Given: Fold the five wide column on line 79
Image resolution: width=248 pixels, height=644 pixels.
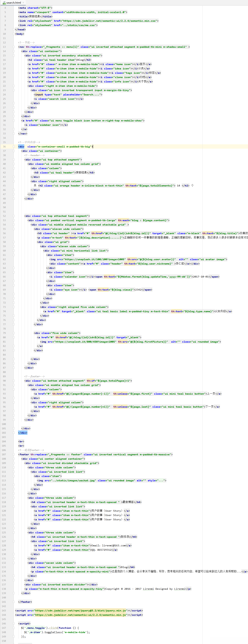Looking at the screenshot, I should (x=14, y=333).
